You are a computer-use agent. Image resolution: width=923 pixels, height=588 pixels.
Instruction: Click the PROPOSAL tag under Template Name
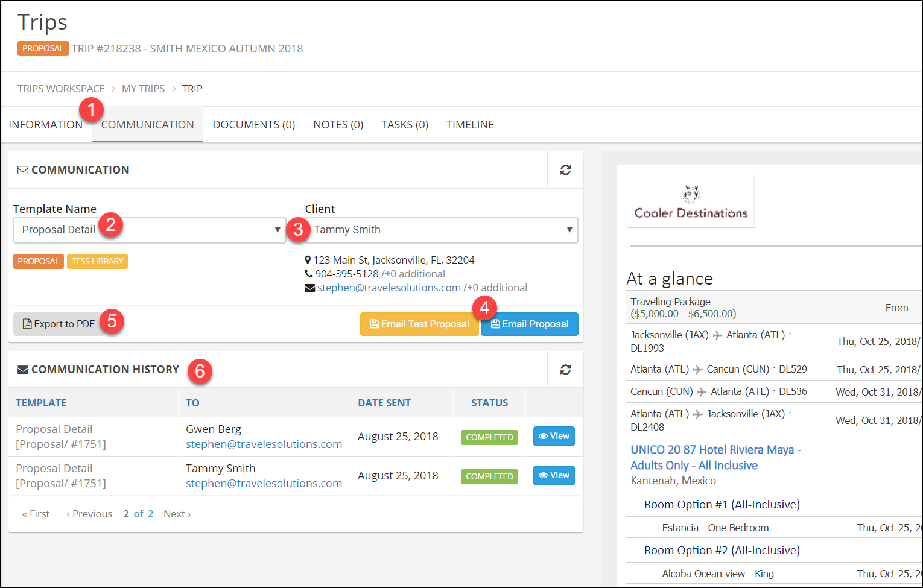pos(38,262)
